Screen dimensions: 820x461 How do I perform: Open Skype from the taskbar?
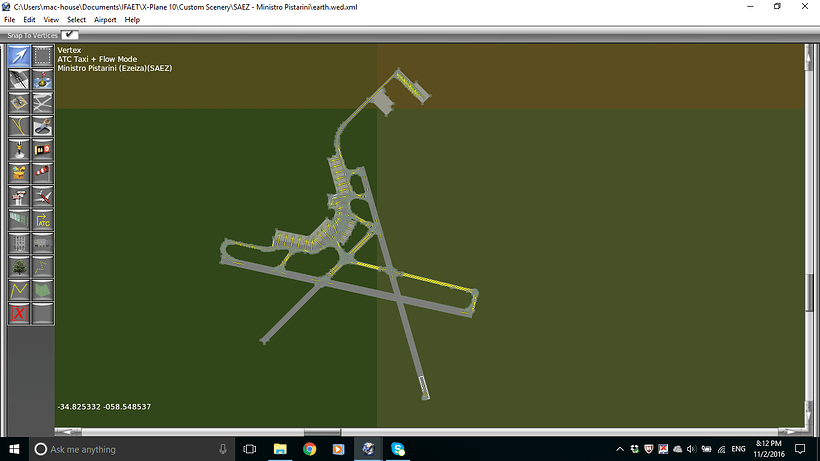coord(397,449)
